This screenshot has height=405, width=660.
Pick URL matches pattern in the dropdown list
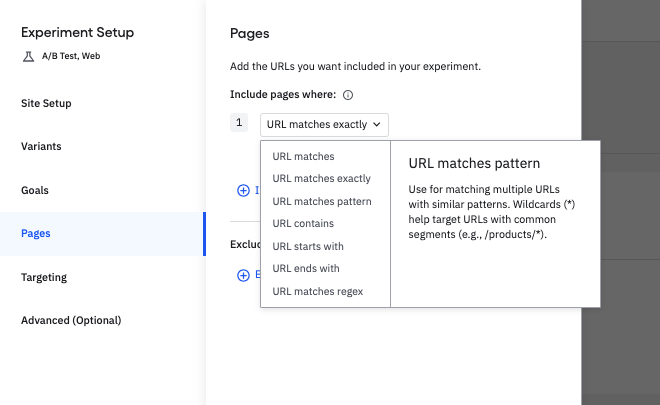point(321,201)
